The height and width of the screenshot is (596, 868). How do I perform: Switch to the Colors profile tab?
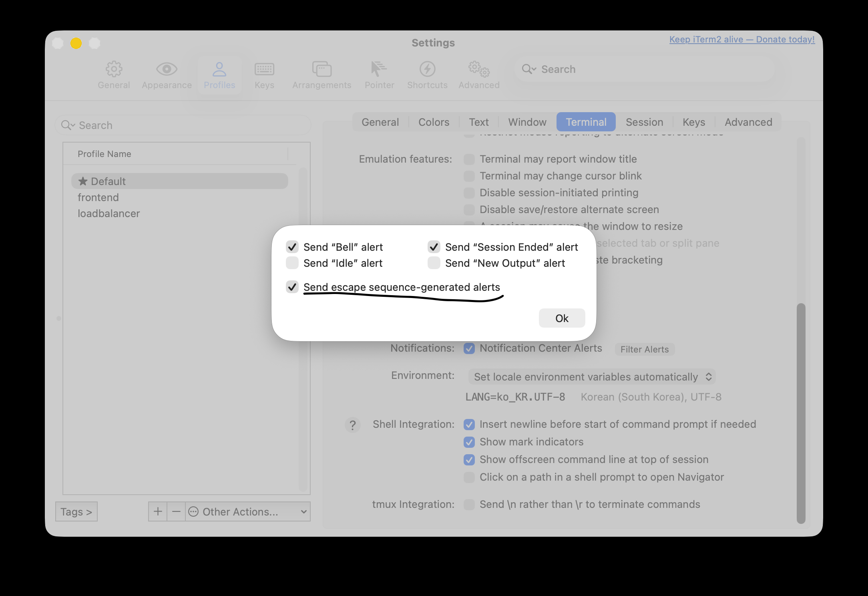pos(434,122)
